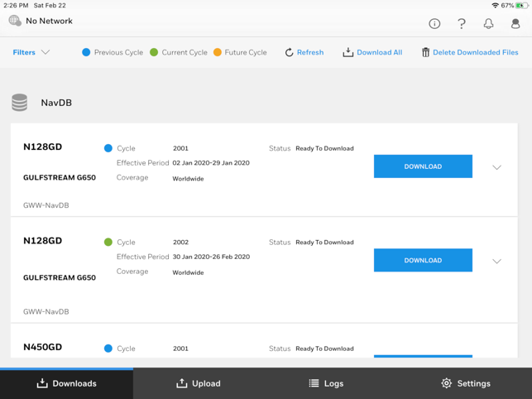Click cycle number 2002
Screen dimensions: 532x399
180,242
